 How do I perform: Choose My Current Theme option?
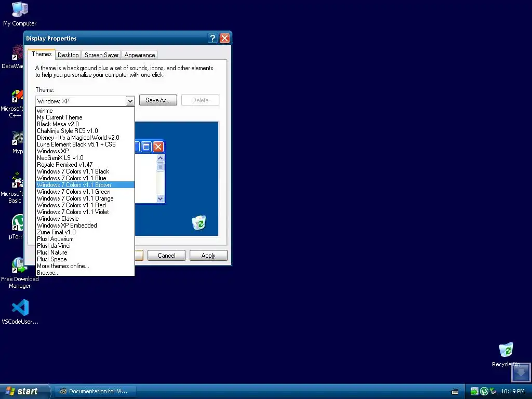tap(85, 117)
